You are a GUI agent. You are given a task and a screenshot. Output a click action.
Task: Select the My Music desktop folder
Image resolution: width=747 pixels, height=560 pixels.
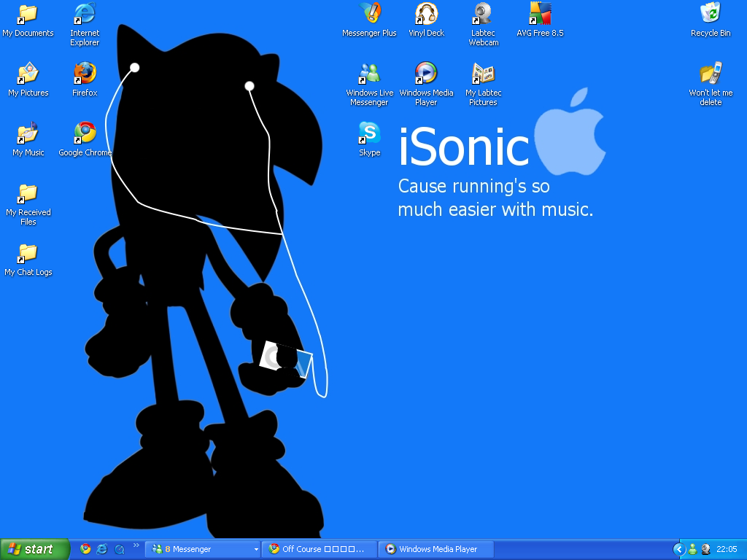[28, 139]
